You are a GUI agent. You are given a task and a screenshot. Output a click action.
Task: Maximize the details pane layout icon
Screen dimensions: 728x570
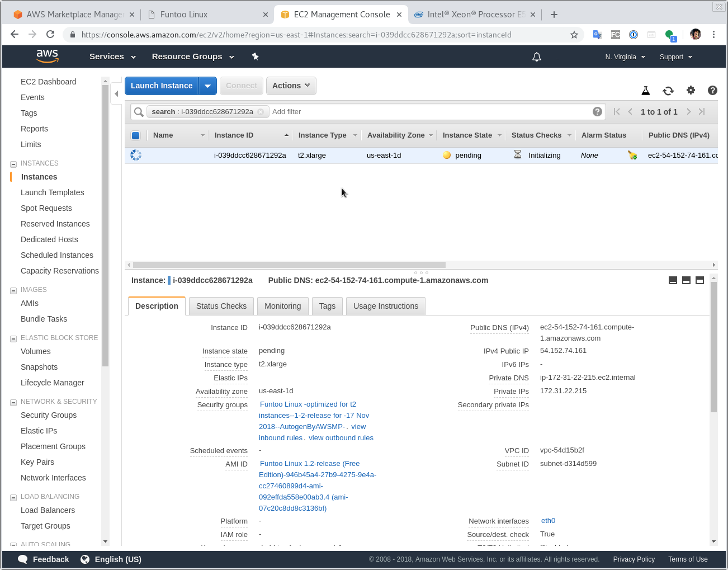[699, 280]
